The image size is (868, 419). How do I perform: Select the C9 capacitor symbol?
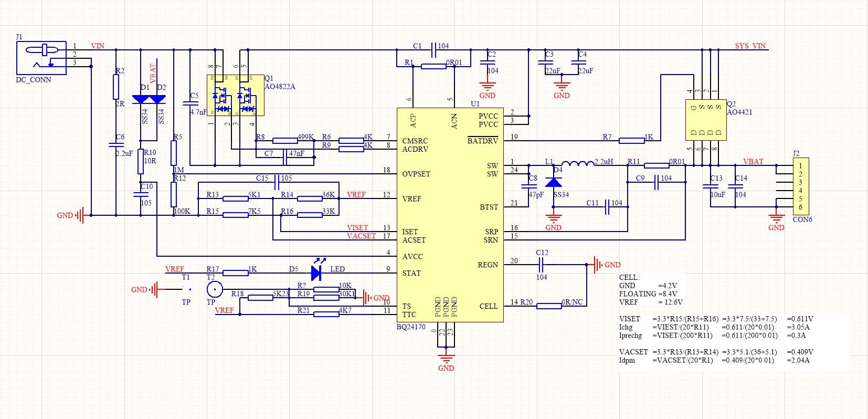pos(657,182)
